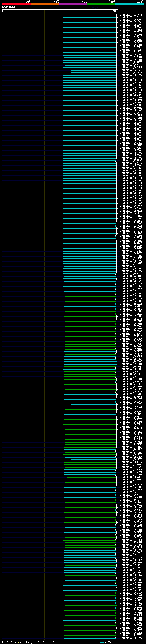Click the =100char. scale legend
This screenshot has height=644, width=146.
click(x=109, y=642)
